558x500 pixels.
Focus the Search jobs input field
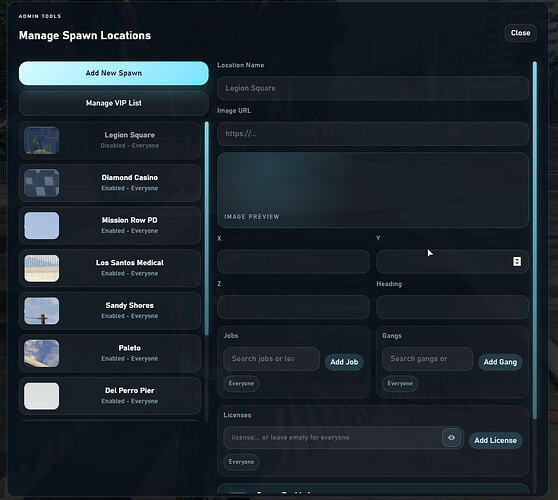272,359
